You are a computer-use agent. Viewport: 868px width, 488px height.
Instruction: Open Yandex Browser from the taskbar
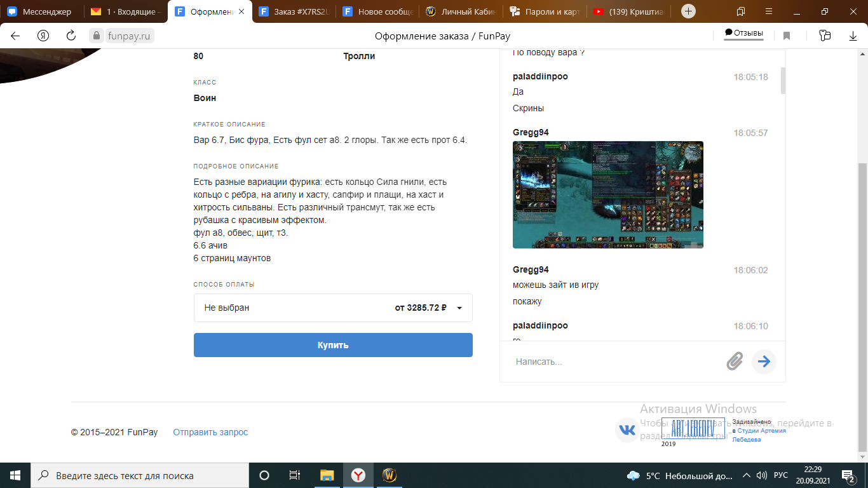click(358, 475)
